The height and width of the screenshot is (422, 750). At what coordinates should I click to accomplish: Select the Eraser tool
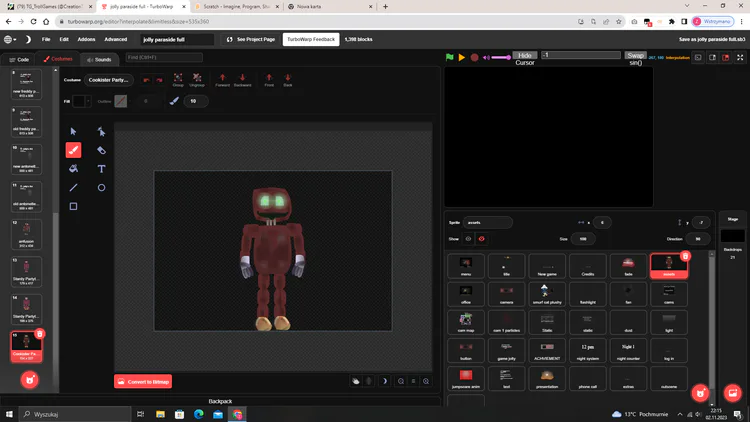pos(101,150)
